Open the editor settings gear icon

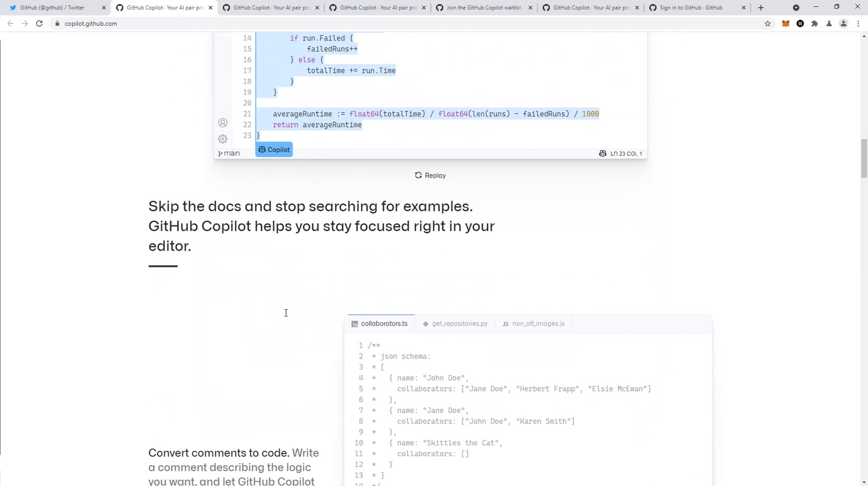222,139
